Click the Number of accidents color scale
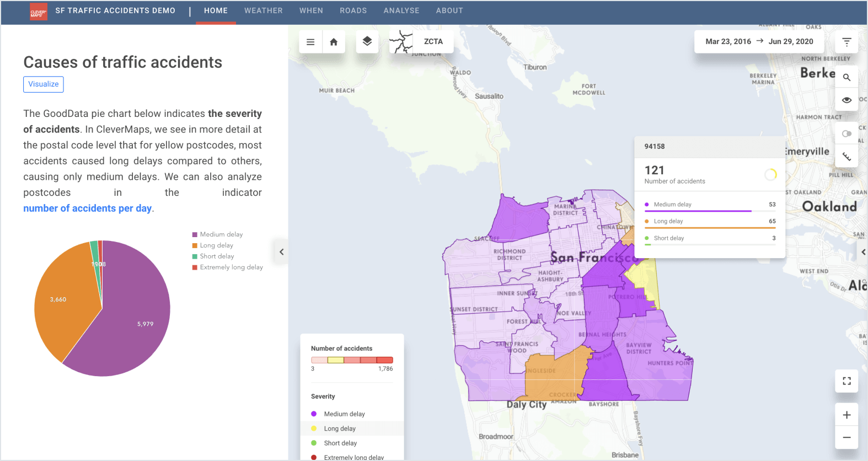Viewport: 868px width, 461px height. [352, 360]
